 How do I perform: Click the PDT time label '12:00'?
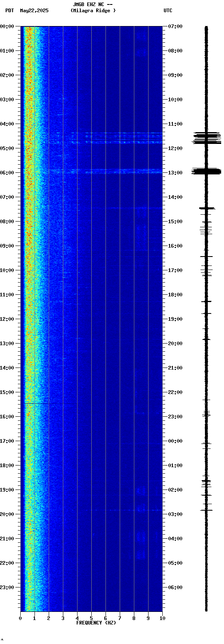(x=7, y=319)
